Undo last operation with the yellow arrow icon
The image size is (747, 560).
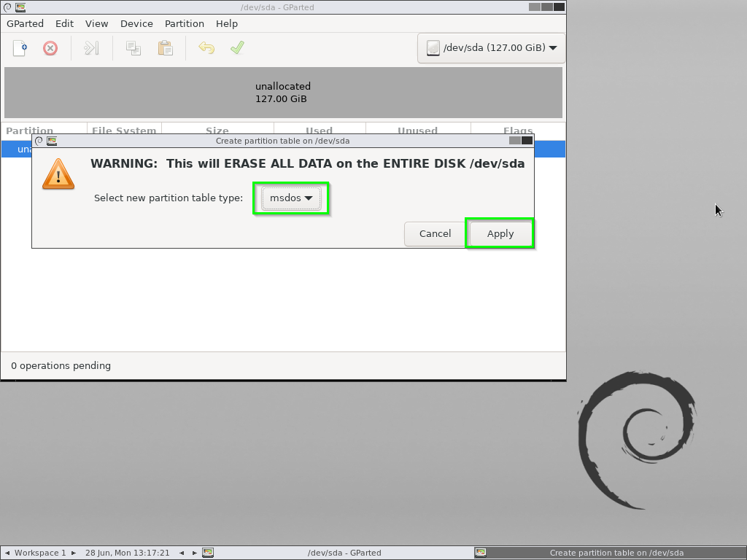point(206,48)
